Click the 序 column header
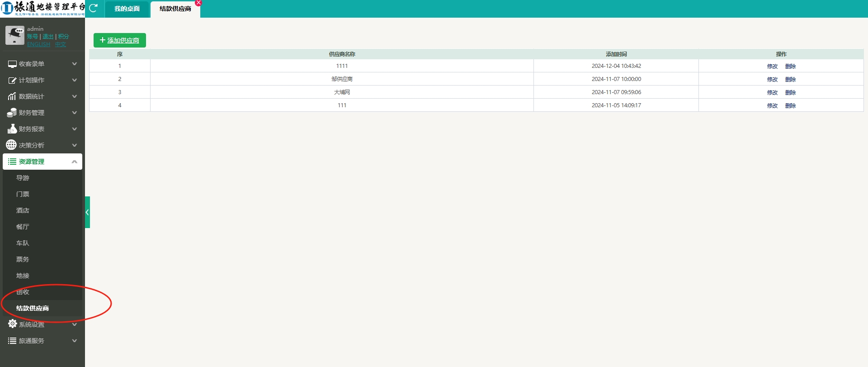868x367 pixels. click(120, 54)
